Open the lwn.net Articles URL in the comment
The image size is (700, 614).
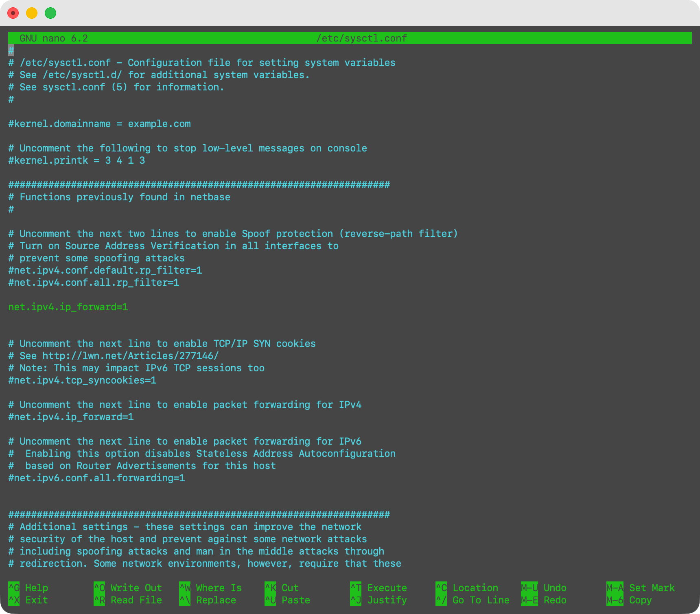pyautogui.click(x=130, y=356)
